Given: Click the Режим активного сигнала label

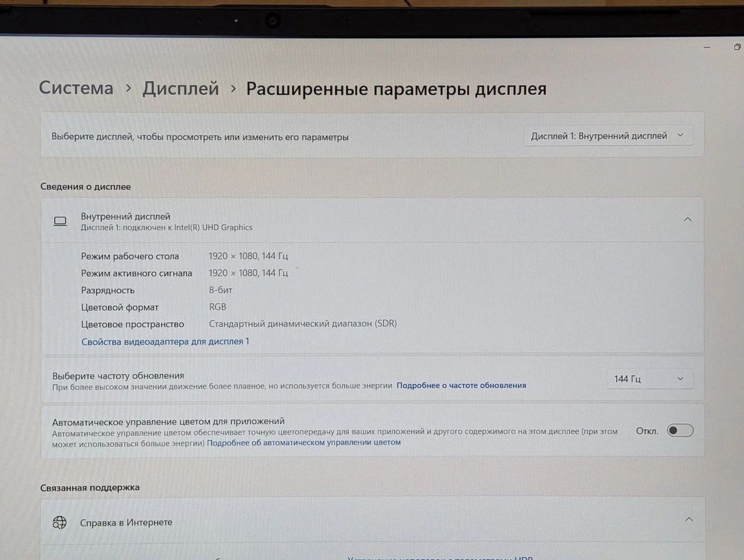Looking at the screenshot, I should (137, 273).
